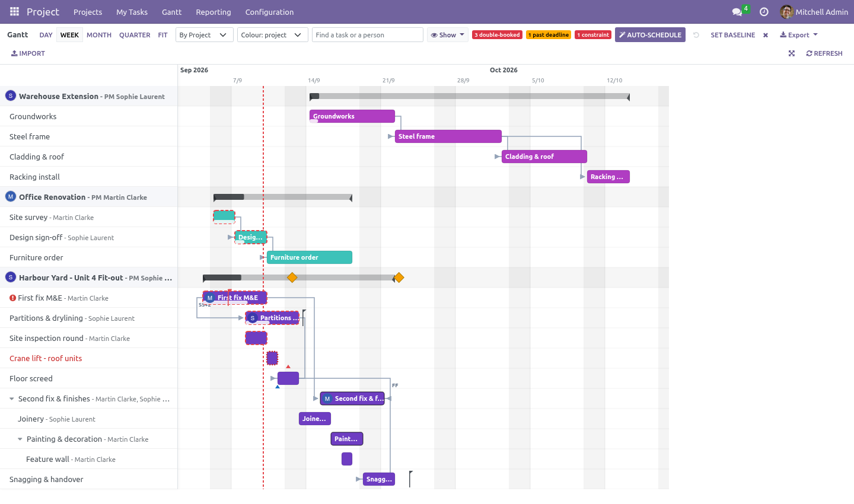Click the Groundworks magenta bar
Screen dimensions: 854x504
click(x=352, y=116)
